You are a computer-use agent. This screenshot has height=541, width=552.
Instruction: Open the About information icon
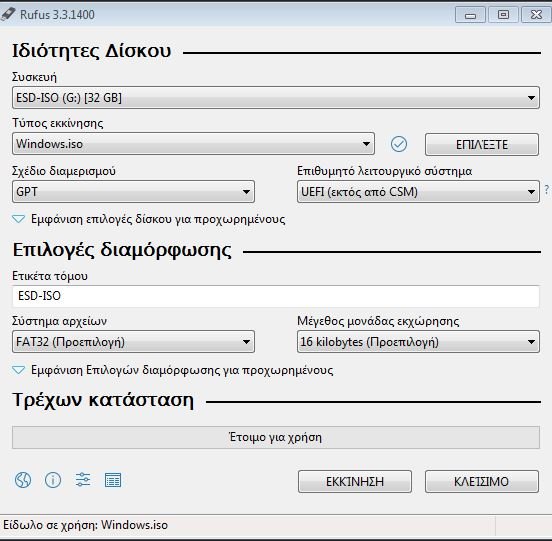pyautogui.click(x=53, y=480)
